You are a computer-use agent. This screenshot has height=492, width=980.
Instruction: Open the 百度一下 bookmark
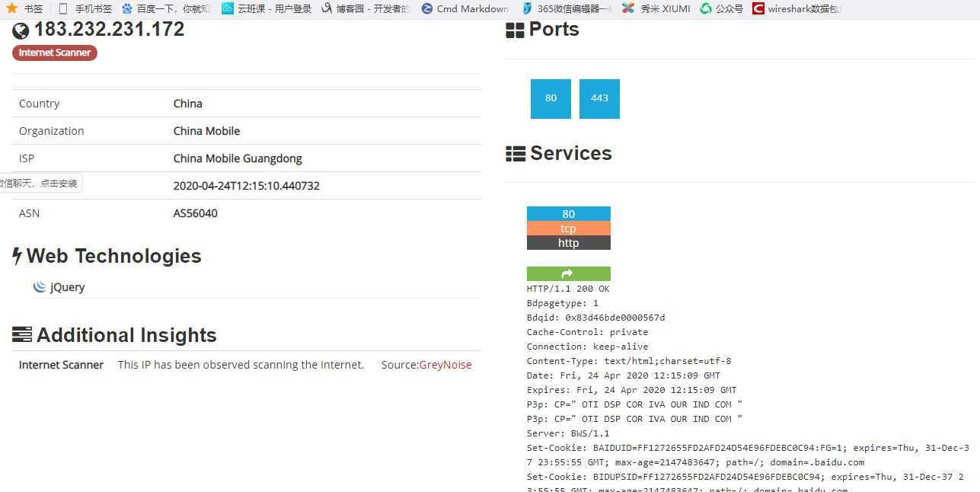(x=165, y=9)
